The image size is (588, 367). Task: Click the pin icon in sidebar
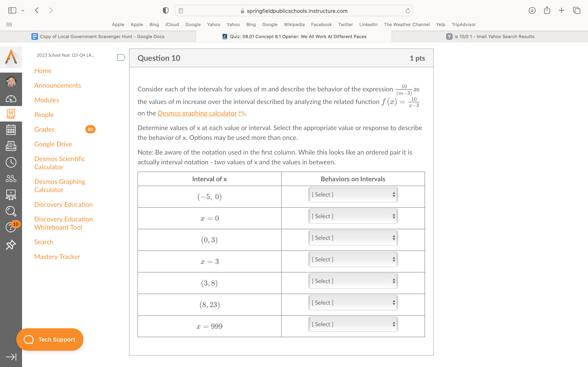tap(11, 245)
